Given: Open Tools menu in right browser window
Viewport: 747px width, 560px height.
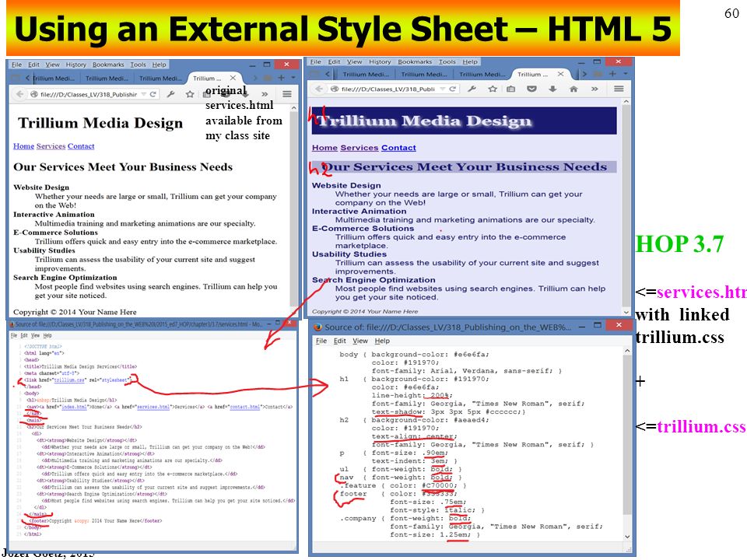Looking at the screenshot, I should click(x=447, y=62).
